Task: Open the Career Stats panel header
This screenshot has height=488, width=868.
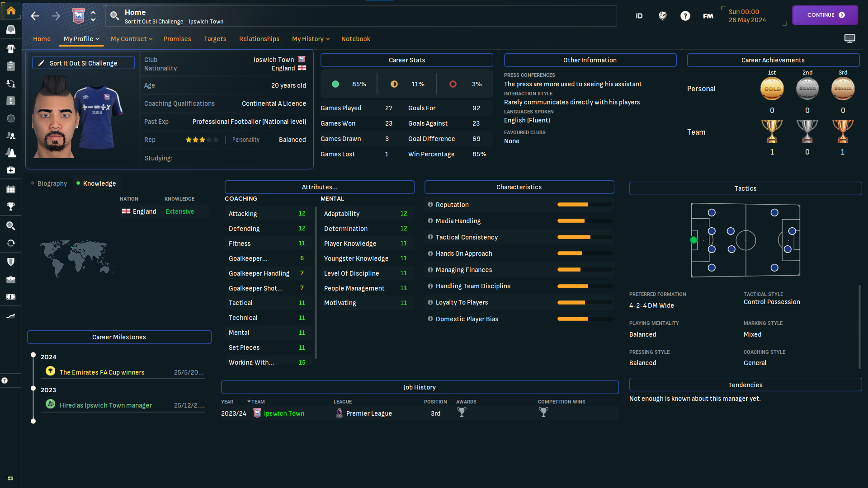Action: pyautogui.click(x=407, y=60)
